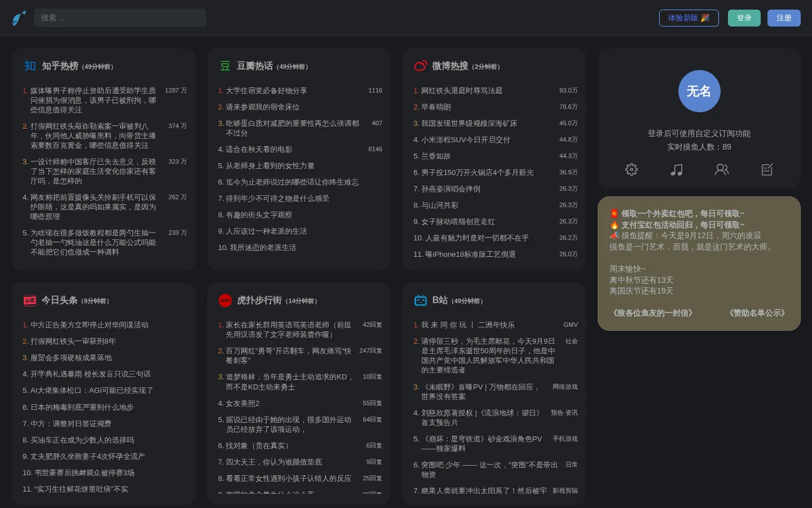The height and width of the screenshot is (508, 812).
Task: Open Douban item 适合在秋天看的电影
Action: point(259,149)
